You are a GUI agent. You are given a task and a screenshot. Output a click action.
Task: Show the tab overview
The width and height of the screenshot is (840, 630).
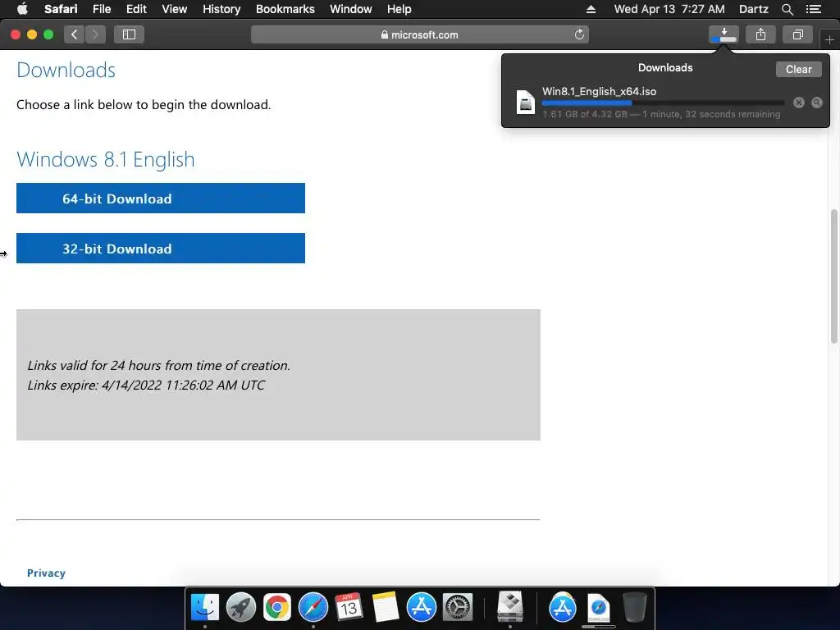coord(797,34)
